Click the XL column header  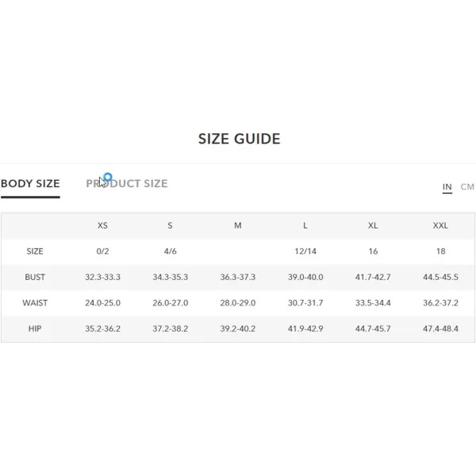click(373, 225)
